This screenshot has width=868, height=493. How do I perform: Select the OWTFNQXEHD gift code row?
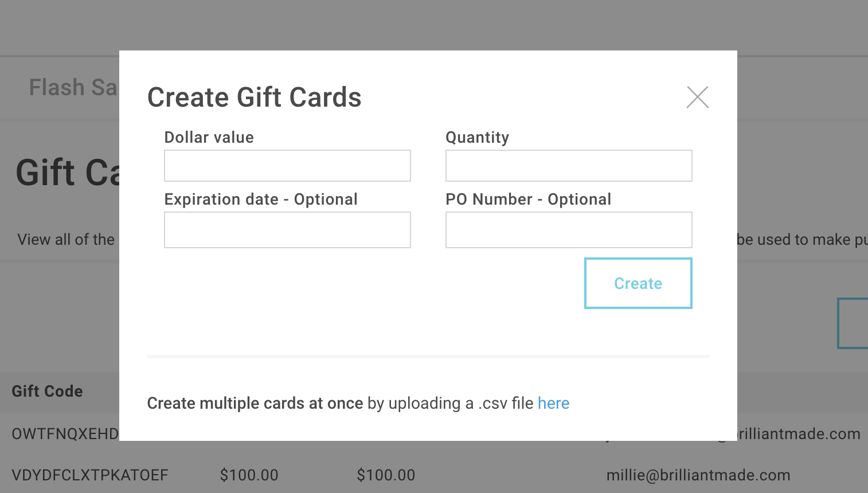[x=65, y=433]
